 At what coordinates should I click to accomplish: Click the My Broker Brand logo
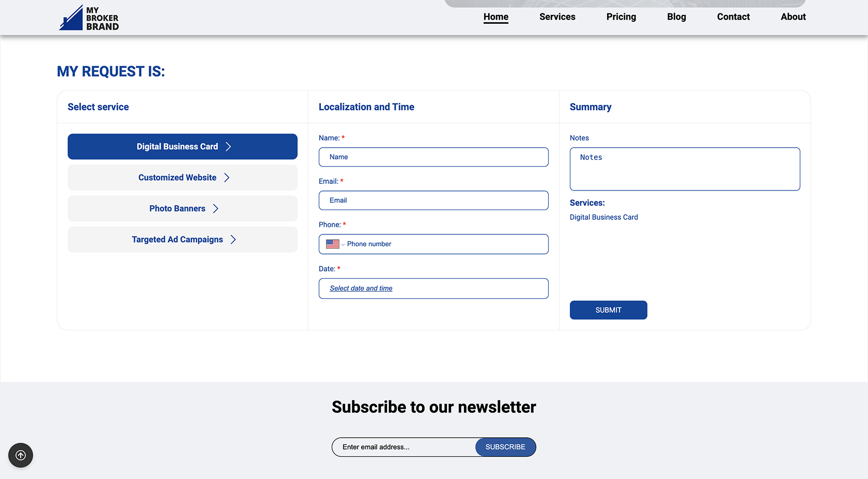coord(89,18)
